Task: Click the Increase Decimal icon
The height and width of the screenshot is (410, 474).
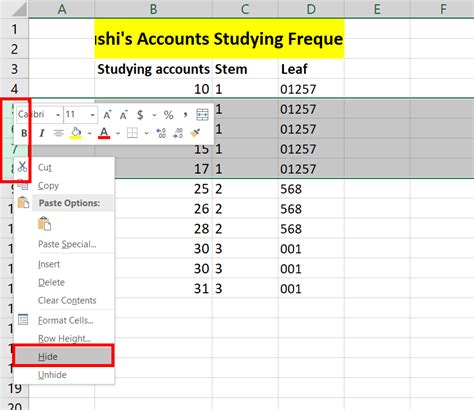Action: pos(161,133)
